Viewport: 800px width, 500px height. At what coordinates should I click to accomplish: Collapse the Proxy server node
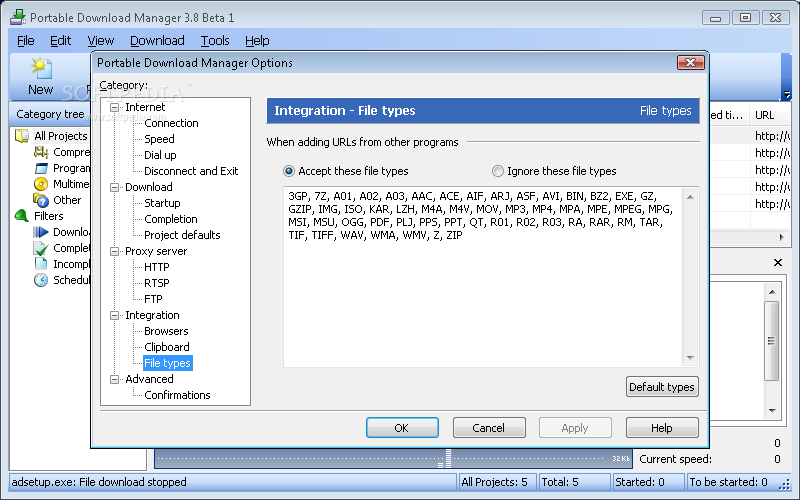(115, 251)
